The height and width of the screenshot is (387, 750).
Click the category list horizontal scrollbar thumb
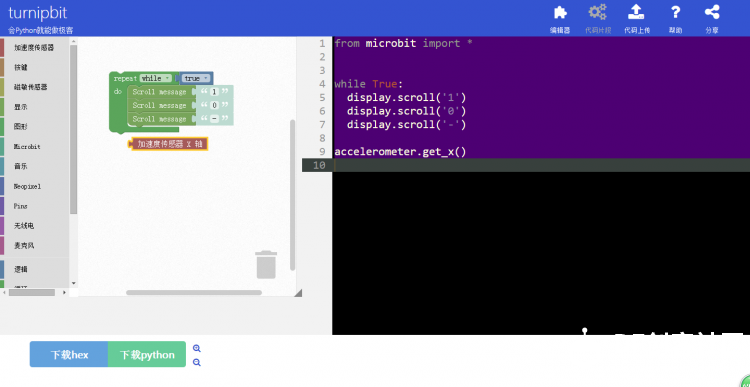(32, 292)
